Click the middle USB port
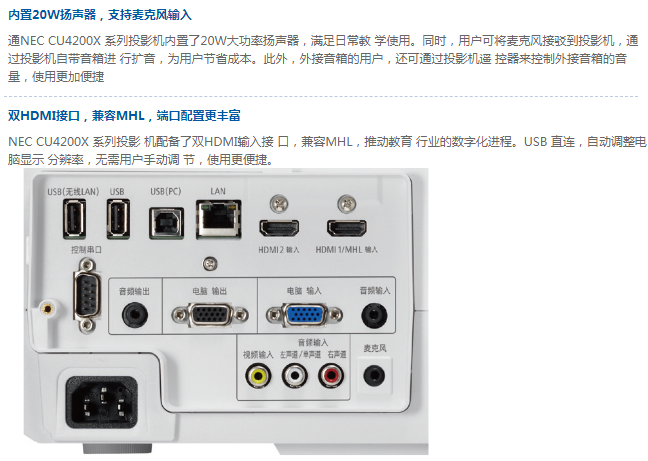The width and height of the screenshot is (648, 461). 119,219
